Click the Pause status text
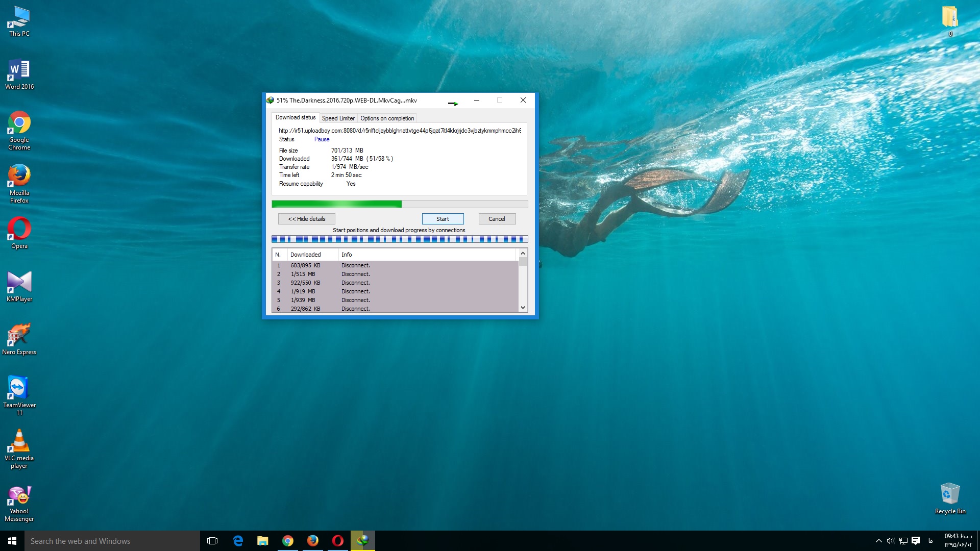The image size is (980, 551). click(x=322, y=139)
